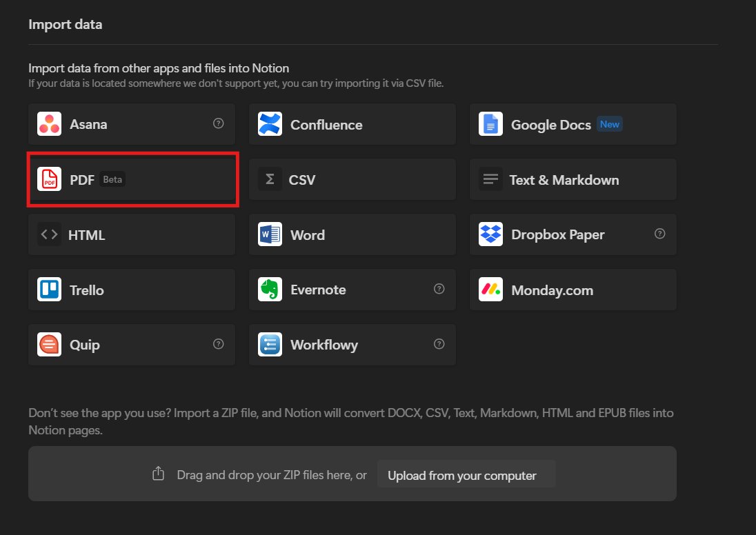Click the red PDF file icon
This screenshot has width=756, height=535.
tap(49, 179)
